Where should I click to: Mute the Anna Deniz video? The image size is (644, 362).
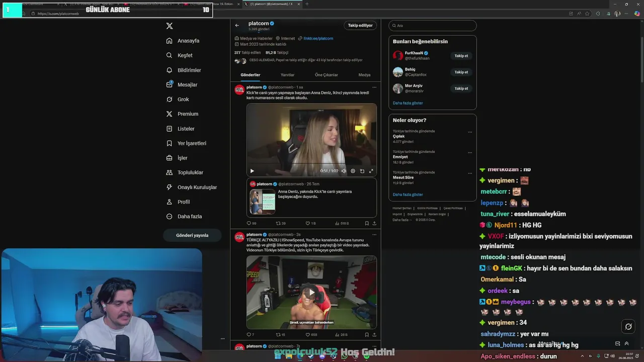(344, 171)
